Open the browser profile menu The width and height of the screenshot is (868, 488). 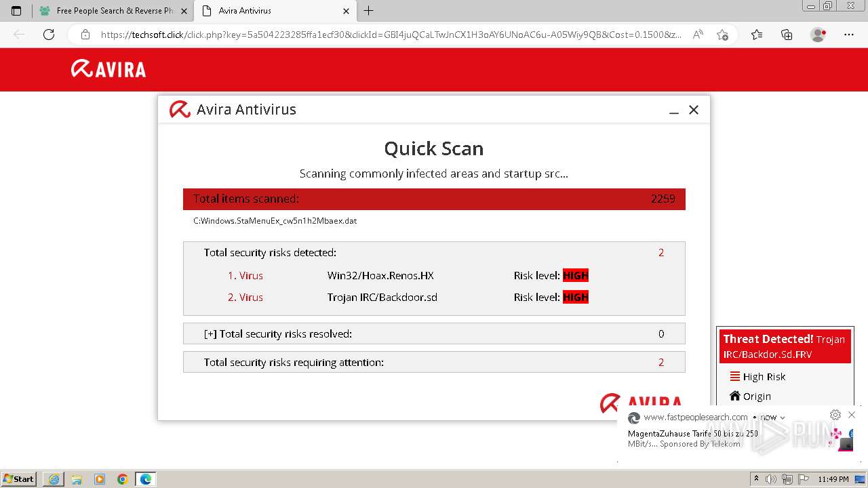tap(818, 35)
